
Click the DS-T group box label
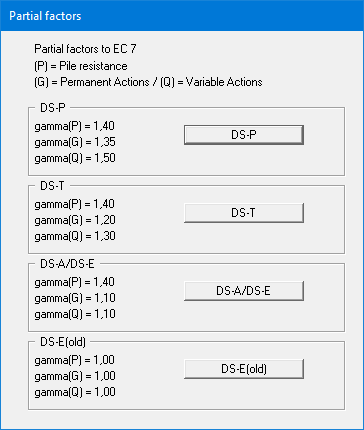[52, 186]
